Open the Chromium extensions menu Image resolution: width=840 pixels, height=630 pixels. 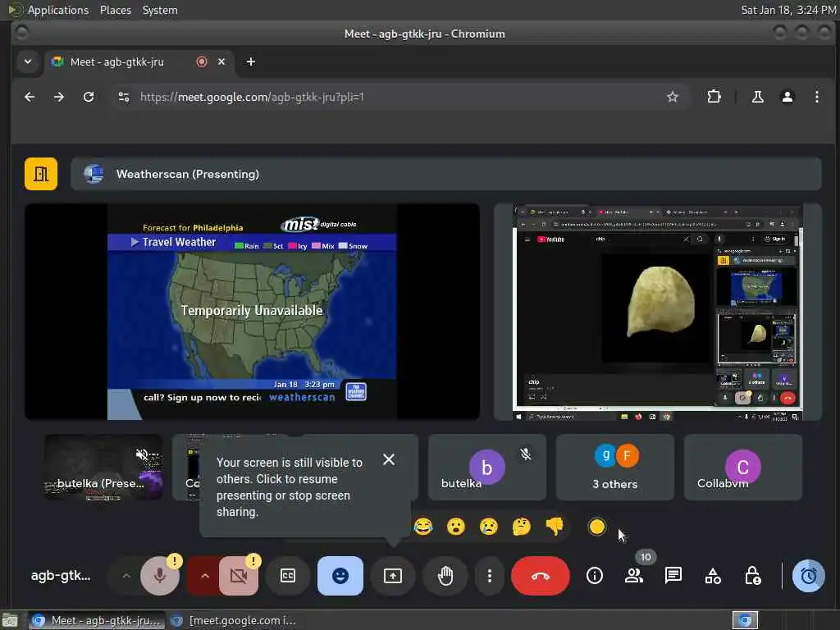pos(714,97)
